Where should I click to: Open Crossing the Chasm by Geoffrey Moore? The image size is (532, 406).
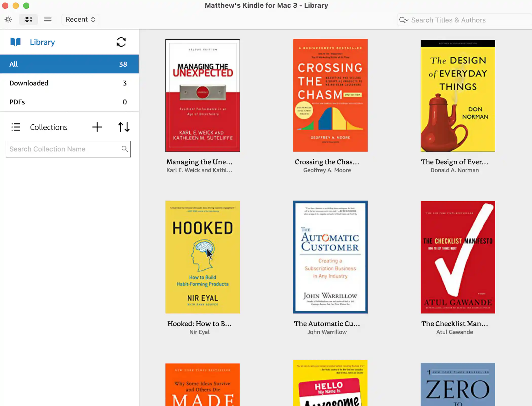click(330, 95)
